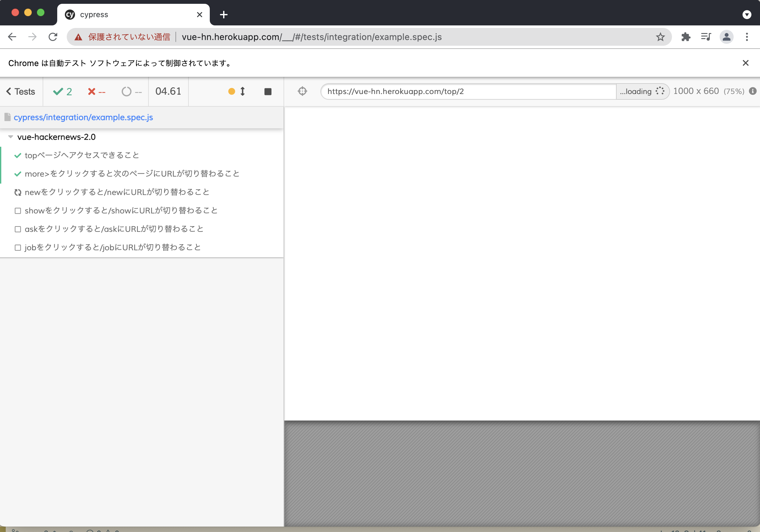Screen dimensions: 760x532
Task: Reload the page in Chrome
Action: pos(53,37)
